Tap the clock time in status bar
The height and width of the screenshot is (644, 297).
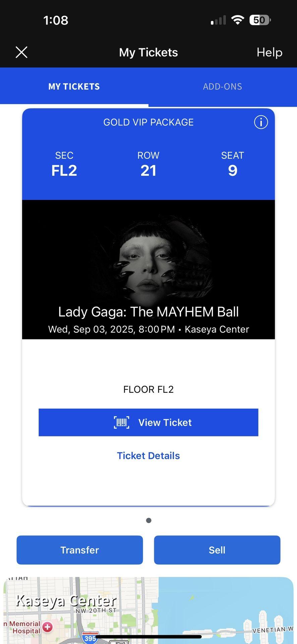click(56, 20)
